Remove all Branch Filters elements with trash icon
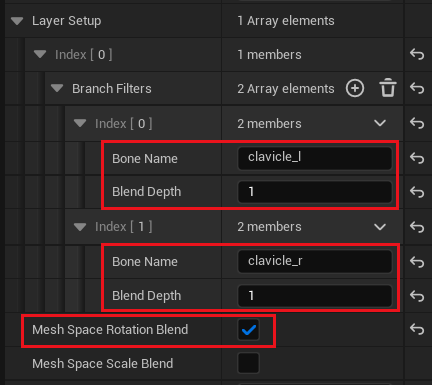Viewport: 432px width, 385px height. (x=388, y=88)
